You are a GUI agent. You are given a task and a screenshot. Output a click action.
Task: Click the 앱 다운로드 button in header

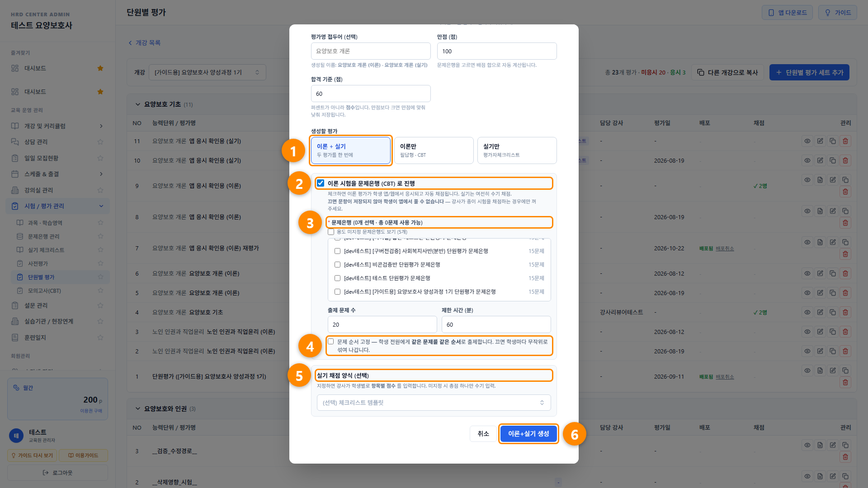(787, 13)
